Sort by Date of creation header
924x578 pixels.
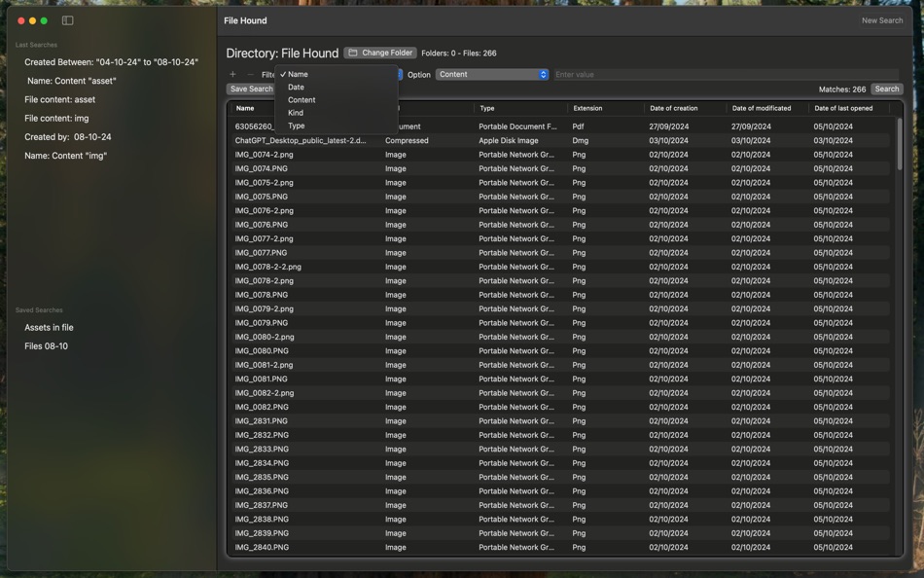[x=674, y=109]
